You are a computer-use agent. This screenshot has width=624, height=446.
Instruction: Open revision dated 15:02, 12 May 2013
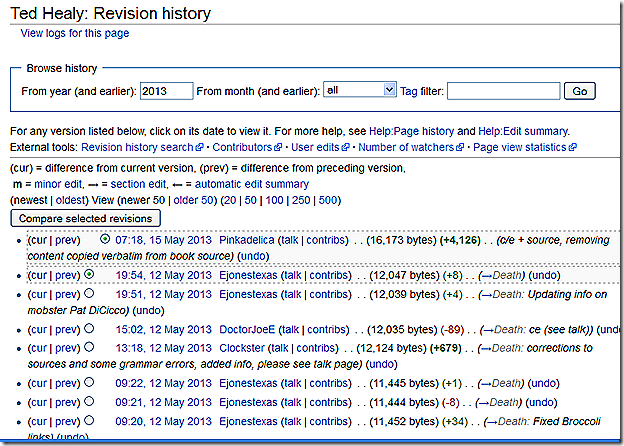pos(164,330)
